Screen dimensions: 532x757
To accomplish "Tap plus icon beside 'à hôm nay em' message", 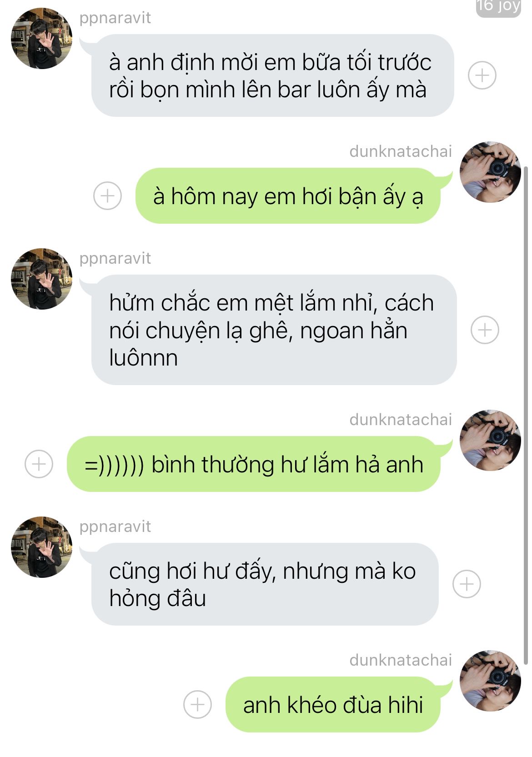I will pyautogui.click(x=107, y=196).
